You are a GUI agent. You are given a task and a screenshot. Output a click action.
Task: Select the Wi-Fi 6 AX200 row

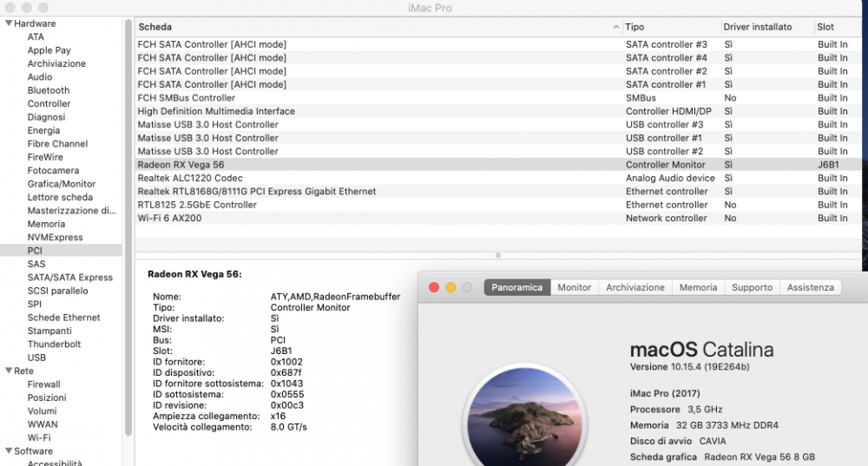[x=498, y=218]
